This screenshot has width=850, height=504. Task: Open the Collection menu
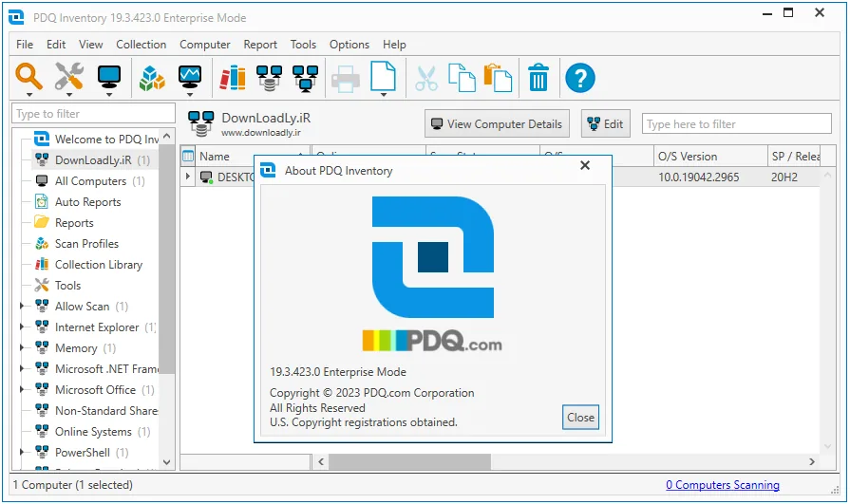tap(141, 45)
